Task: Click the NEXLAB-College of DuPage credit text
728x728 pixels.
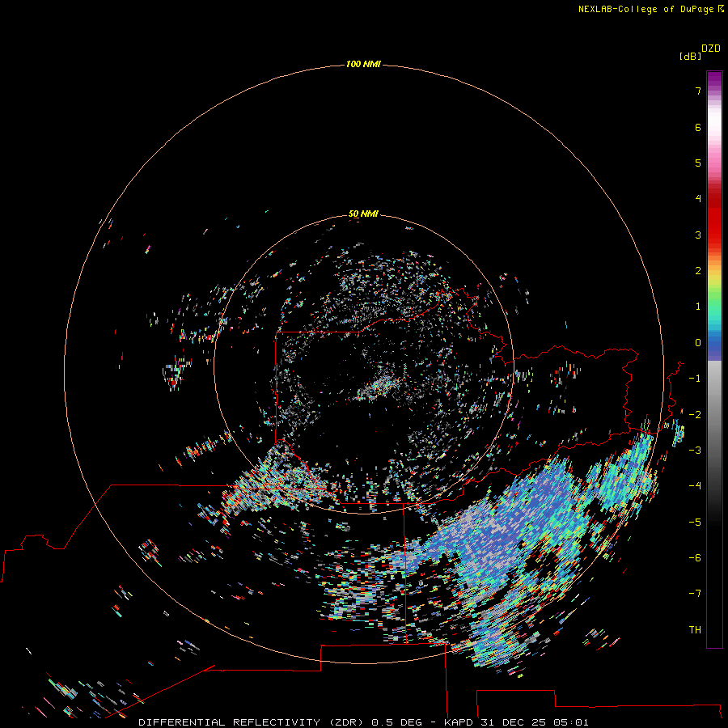Action: (x=650, y=9)
